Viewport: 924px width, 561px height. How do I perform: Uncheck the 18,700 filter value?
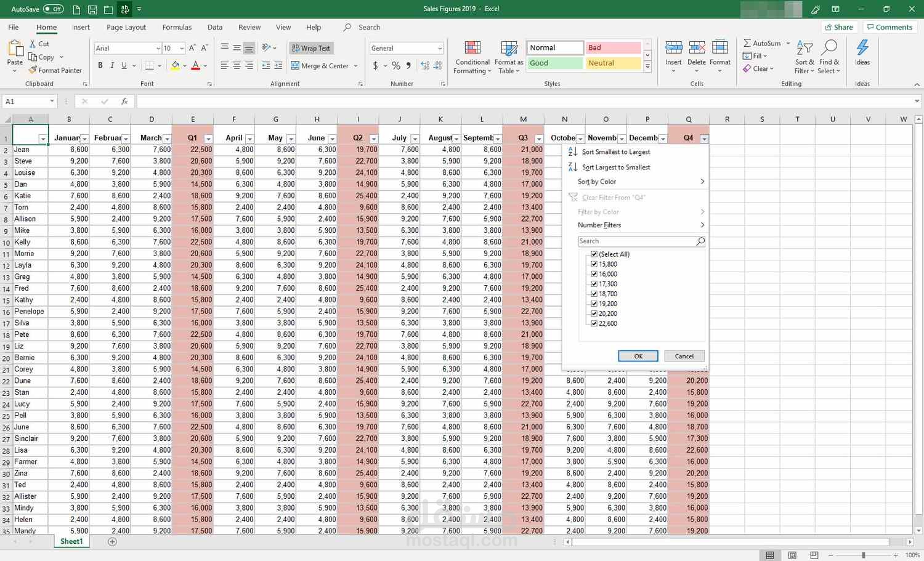(x=594, y=294)
